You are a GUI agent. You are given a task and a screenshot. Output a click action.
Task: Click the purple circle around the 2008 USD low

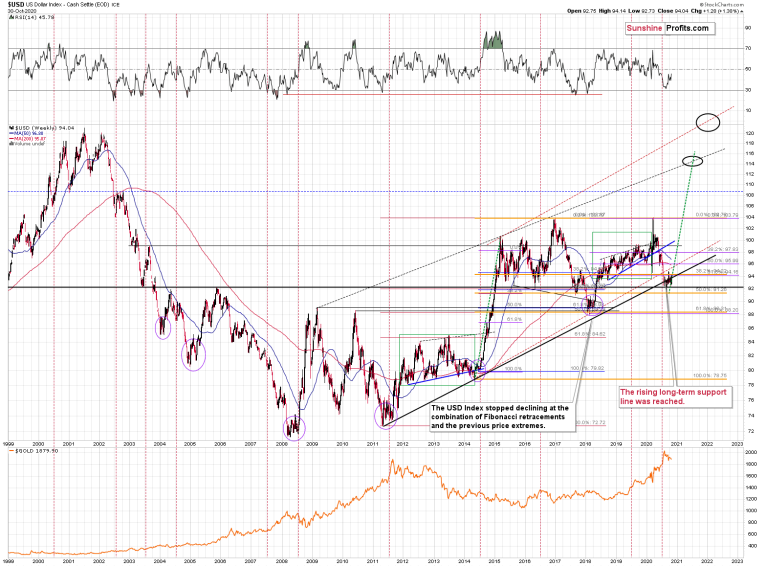[294, 429]
